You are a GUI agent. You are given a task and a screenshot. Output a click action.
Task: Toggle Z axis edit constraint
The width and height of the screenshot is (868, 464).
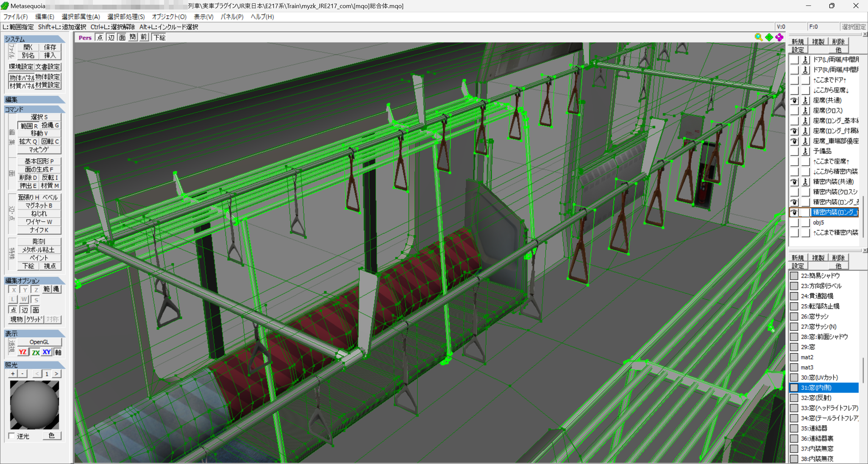pos(36,289)
